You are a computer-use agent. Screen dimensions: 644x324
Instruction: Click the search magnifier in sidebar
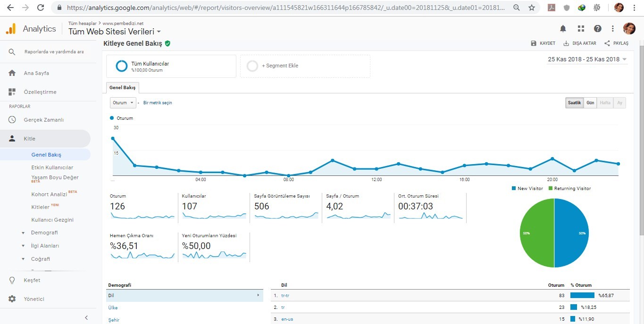pyautogui.click(x=12, y=52)
